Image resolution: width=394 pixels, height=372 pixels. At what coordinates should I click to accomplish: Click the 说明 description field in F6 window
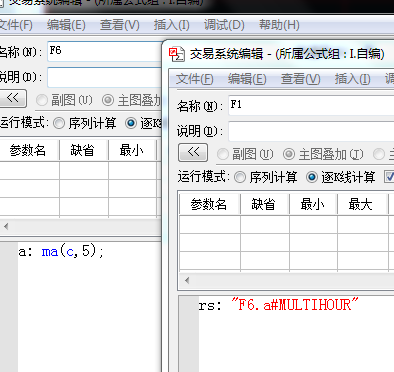(104, 77)
